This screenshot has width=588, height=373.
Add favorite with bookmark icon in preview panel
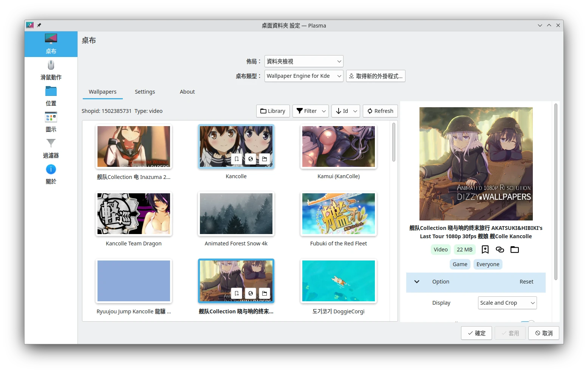coord(485,250)
